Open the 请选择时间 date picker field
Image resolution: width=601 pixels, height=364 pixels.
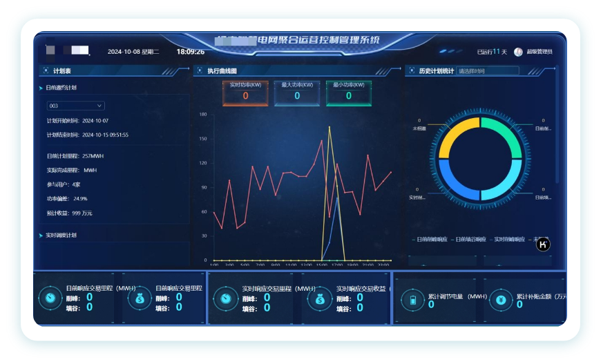click(x=488, y=71)
